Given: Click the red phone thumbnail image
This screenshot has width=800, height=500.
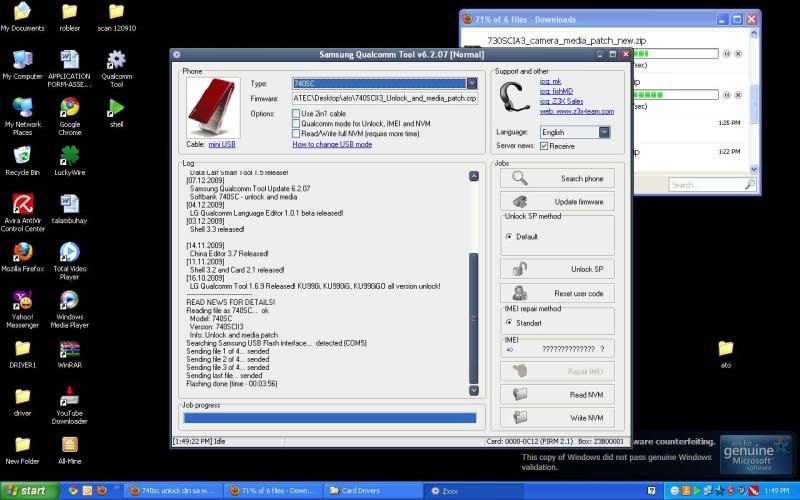Looking at the screenshot, I should coord(213,108).
